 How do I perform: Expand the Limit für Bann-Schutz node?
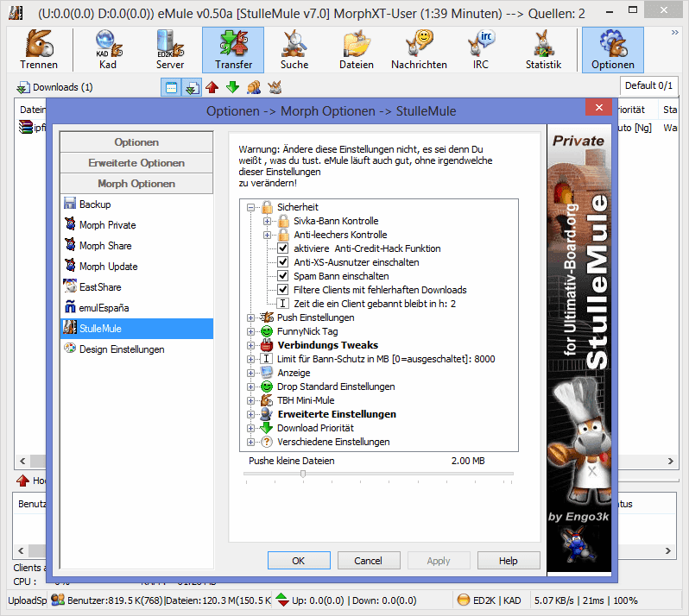[x=250, y=359]
